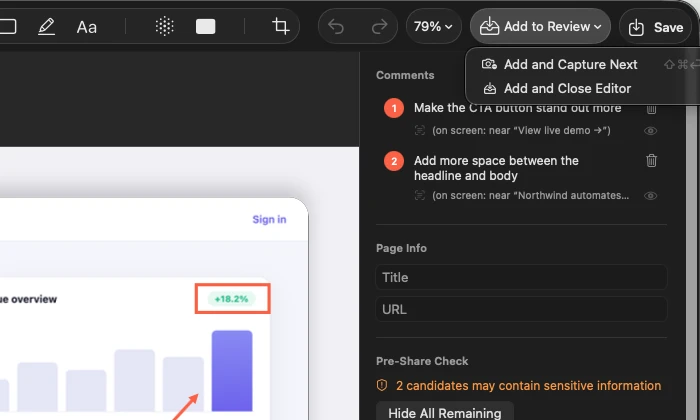Redo the last edit
The height and width of the screenshot is (420, 700).
(x=379, y=27)
